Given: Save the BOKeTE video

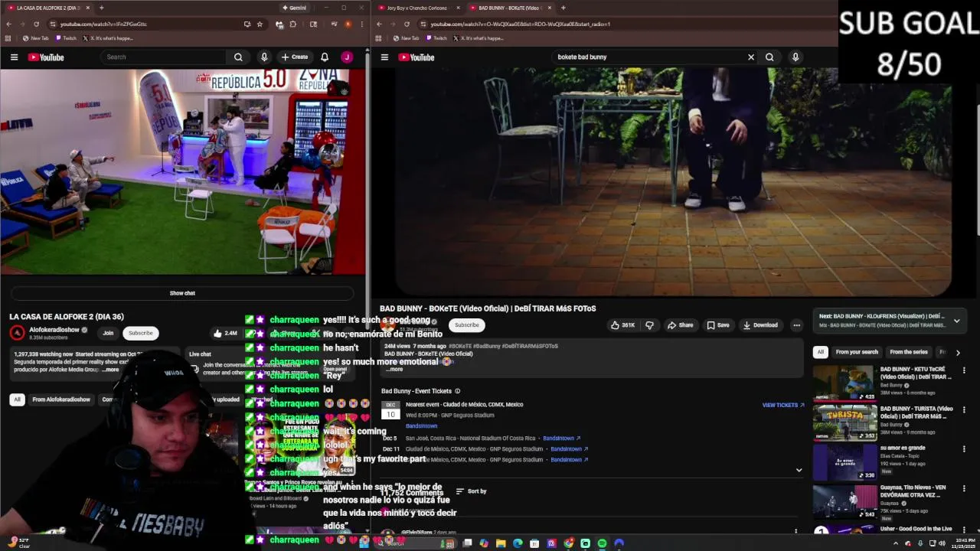Looking at the screenshot, I should [717, 325].
